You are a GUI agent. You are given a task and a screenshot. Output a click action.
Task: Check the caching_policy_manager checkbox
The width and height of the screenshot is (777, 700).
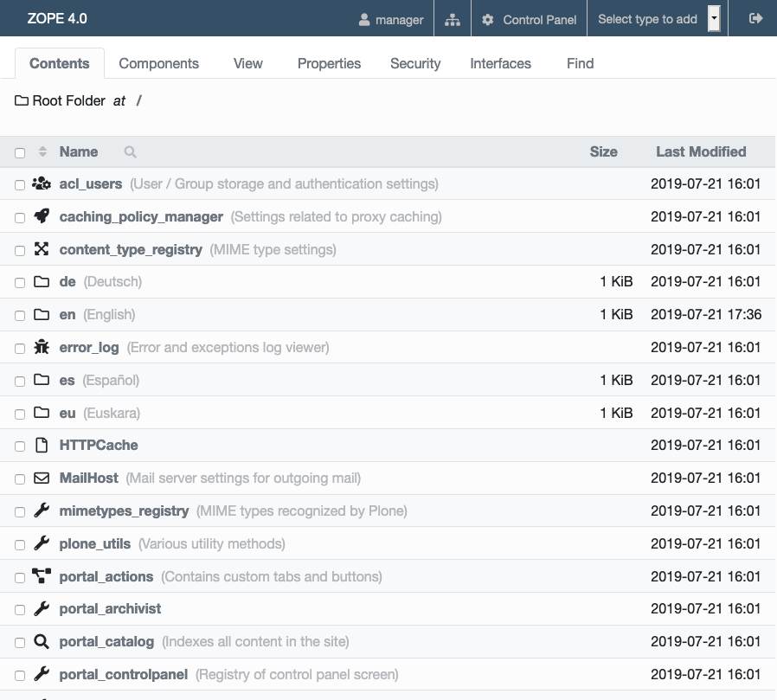[20, 217]
